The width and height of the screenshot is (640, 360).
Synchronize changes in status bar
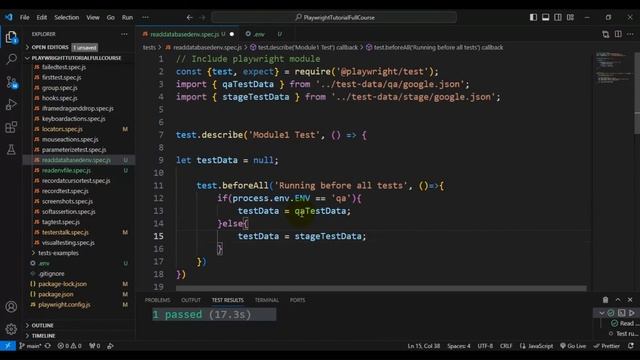[x=48, y=346]
